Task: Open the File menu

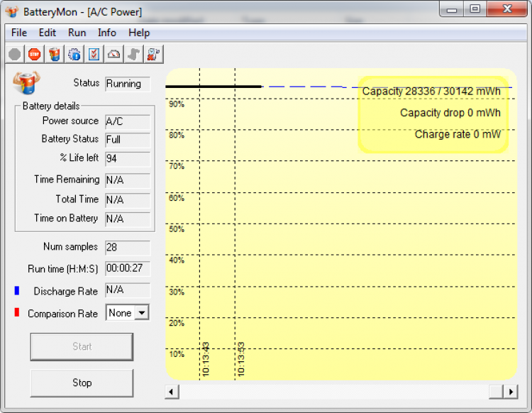Action: pyautogui.click(x=19, y=33)
